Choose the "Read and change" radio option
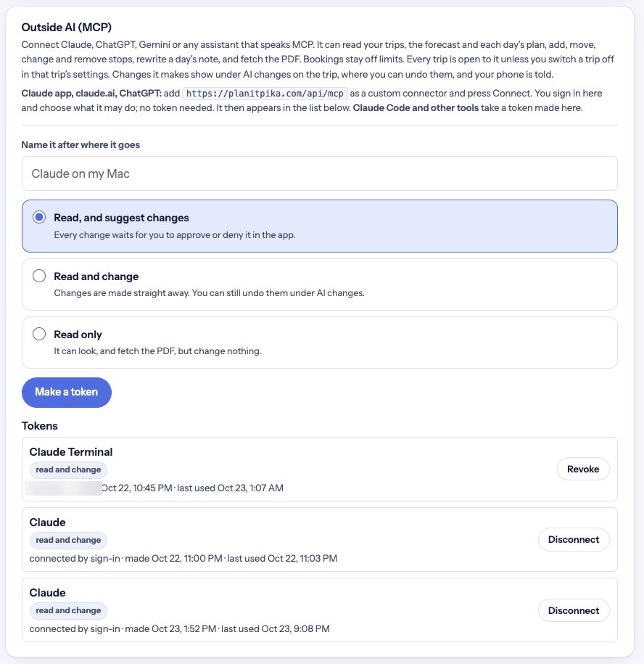 click(39, 276)
